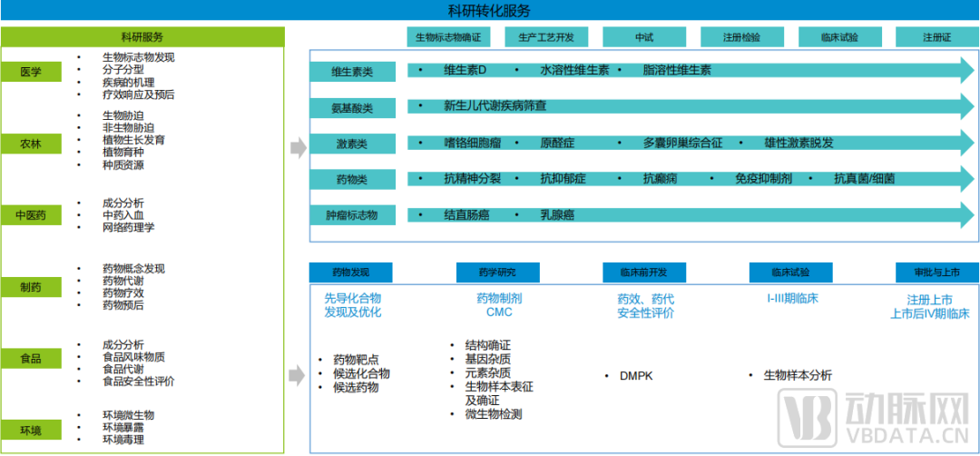Click the 药物代谢 bullet
This screenshot has height=456, width=980.
(123, 281)
